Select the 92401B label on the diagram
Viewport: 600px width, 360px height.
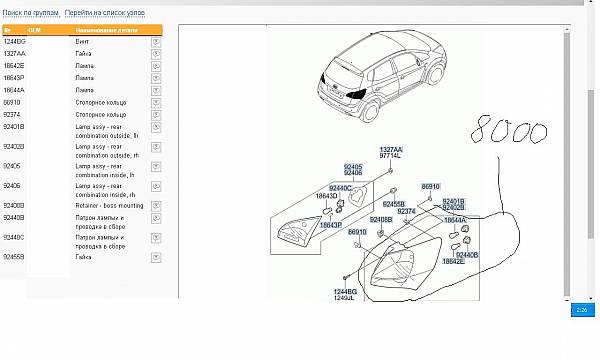[x=453, y=201]
